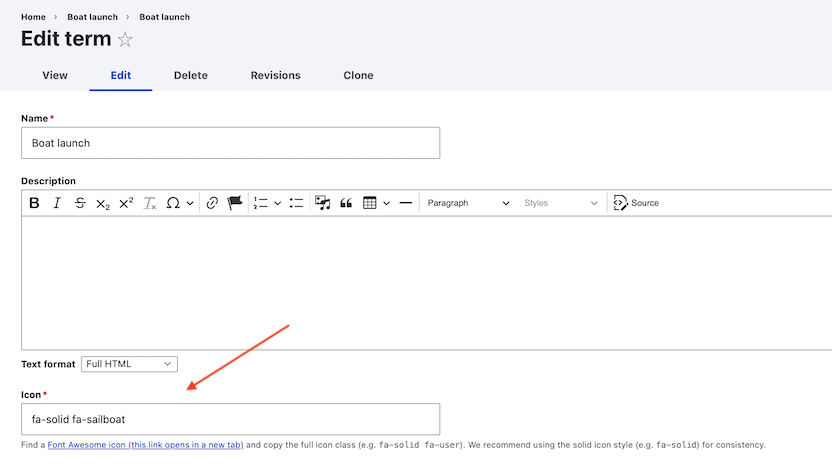
Task: Toggle Source editing mode
Action: coord(636,203)
